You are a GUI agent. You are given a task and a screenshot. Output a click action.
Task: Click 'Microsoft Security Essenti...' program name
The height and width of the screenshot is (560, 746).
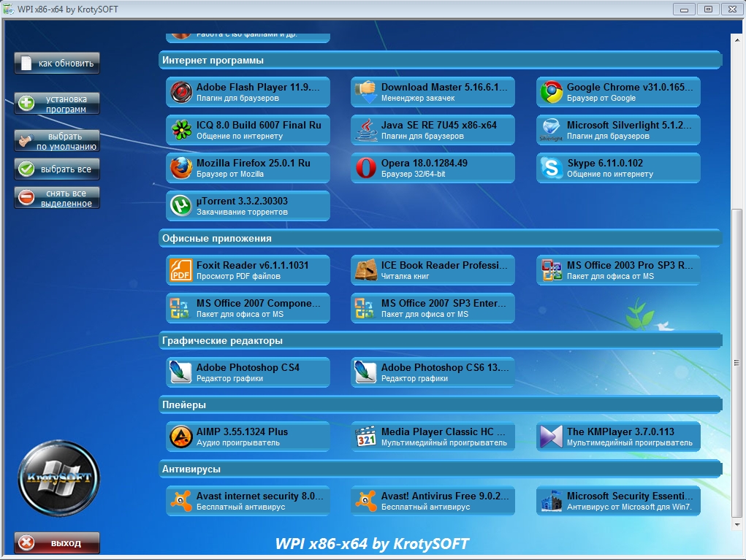pyautogui.click(x=629, y=496)
